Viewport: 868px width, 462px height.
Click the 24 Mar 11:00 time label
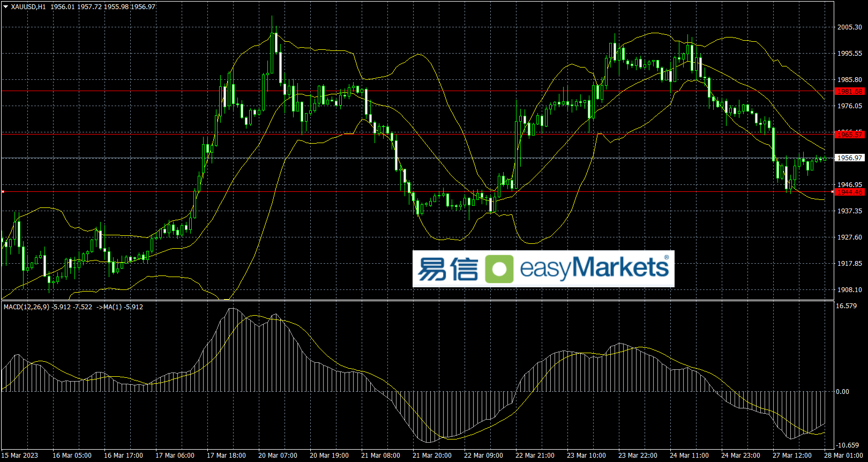click(689, 456)
